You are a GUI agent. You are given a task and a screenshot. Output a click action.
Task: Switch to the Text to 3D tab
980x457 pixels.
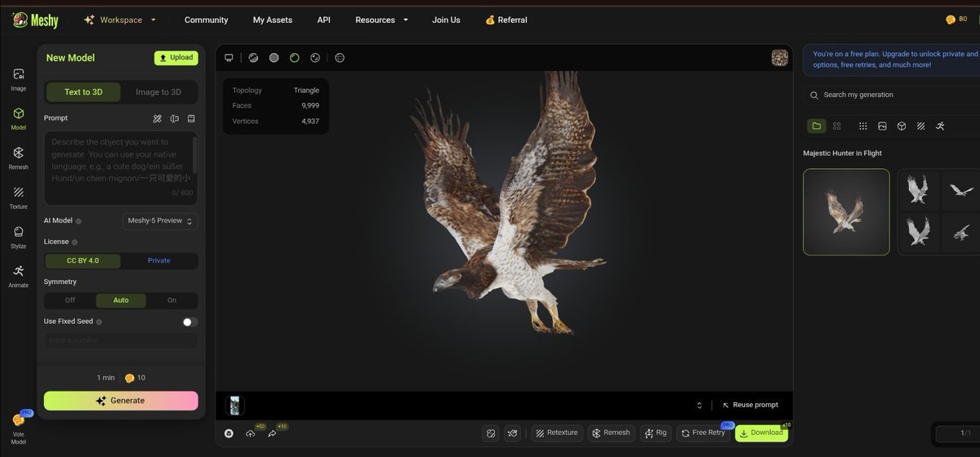[x=83, y=92]
